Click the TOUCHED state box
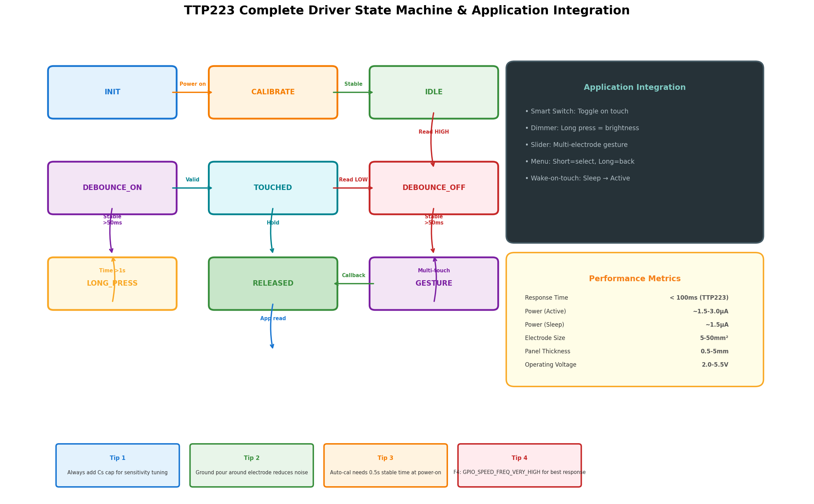 273,188
